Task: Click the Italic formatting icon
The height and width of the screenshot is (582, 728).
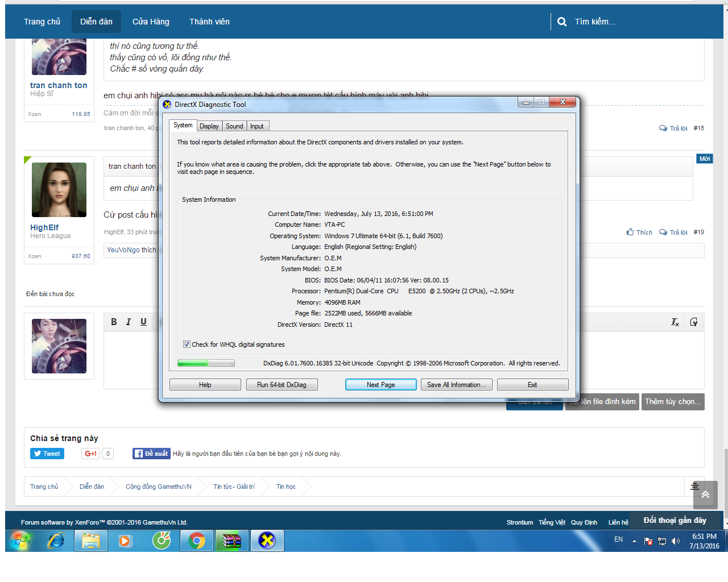Action: [129, 322]
